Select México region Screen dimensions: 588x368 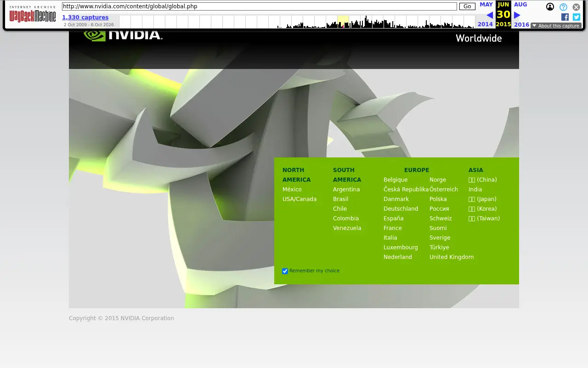(x=292, y=190)
